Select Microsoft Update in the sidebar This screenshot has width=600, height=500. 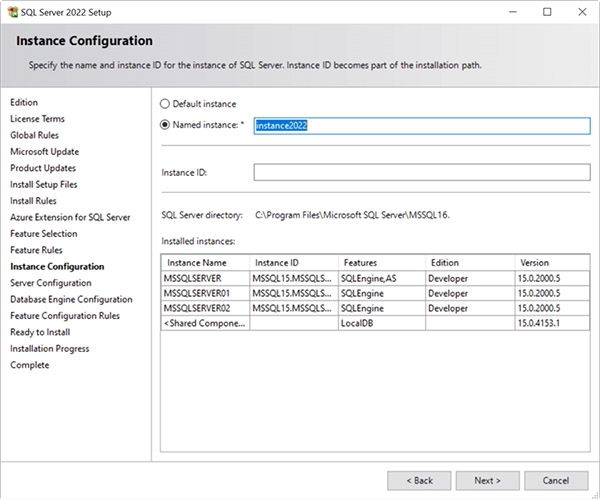click(x=44, y=152)
